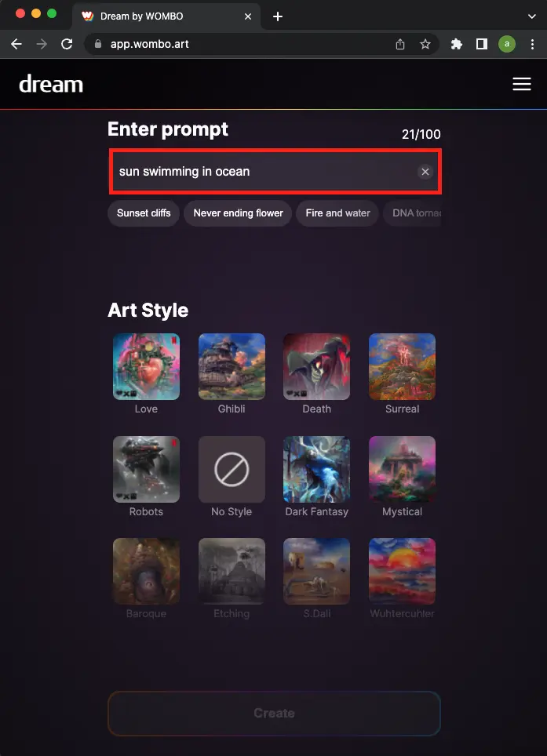Viewport: 547px width, 756px height.
Task: Open a new browser tab
Action: 277,16
